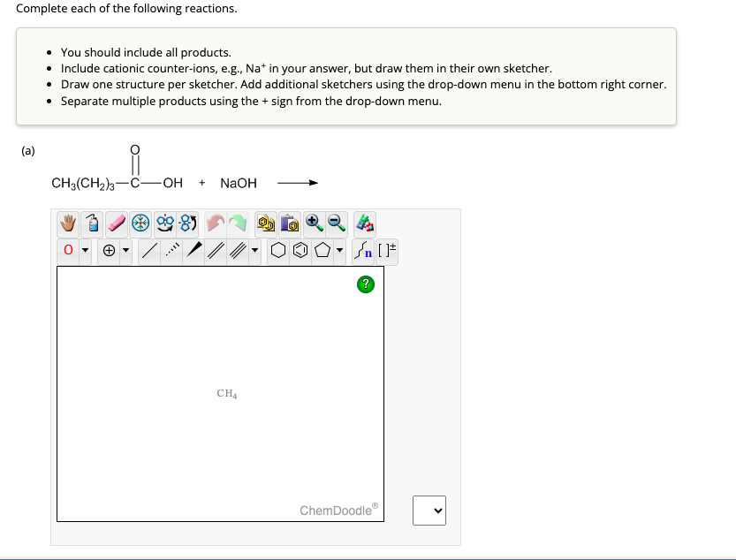Click the Undo arrow icon
Screen dimensions: 736x560
(x=216, y=223)
